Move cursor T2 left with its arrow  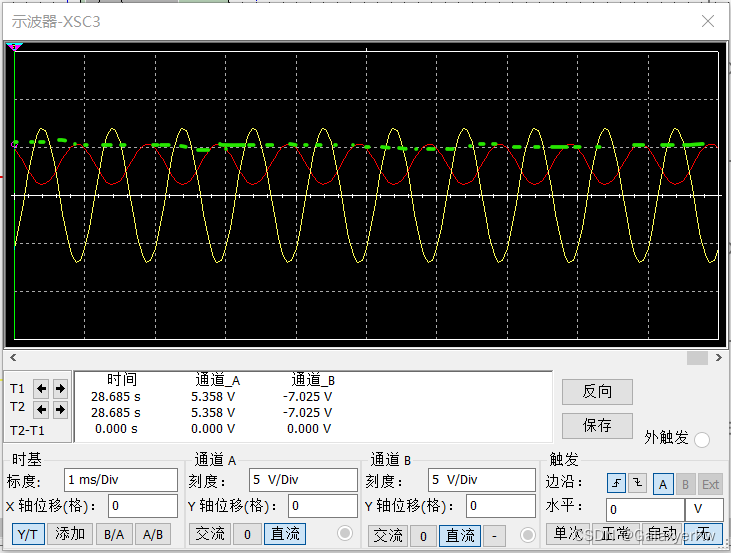pyautogui.click(x=41, y=409)
